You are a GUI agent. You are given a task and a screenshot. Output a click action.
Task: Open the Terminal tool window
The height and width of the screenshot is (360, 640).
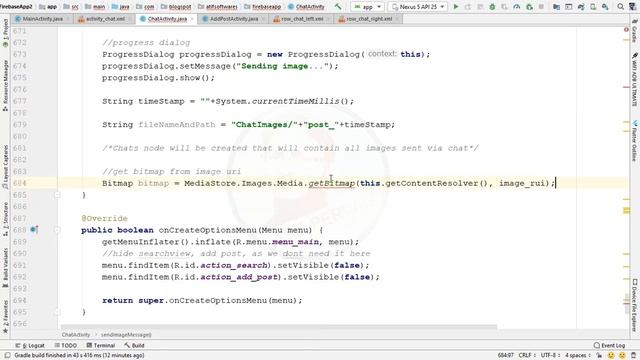click(100, 345)
